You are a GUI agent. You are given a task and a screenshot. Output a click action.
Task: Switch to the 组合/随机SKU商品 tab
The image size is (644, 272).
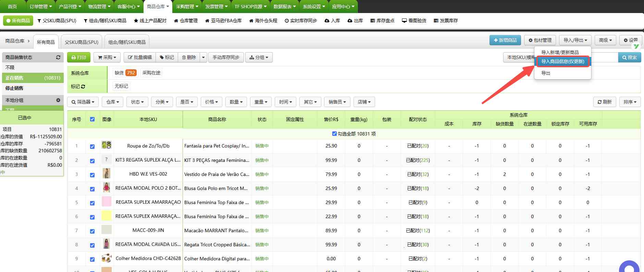[127, 42]
